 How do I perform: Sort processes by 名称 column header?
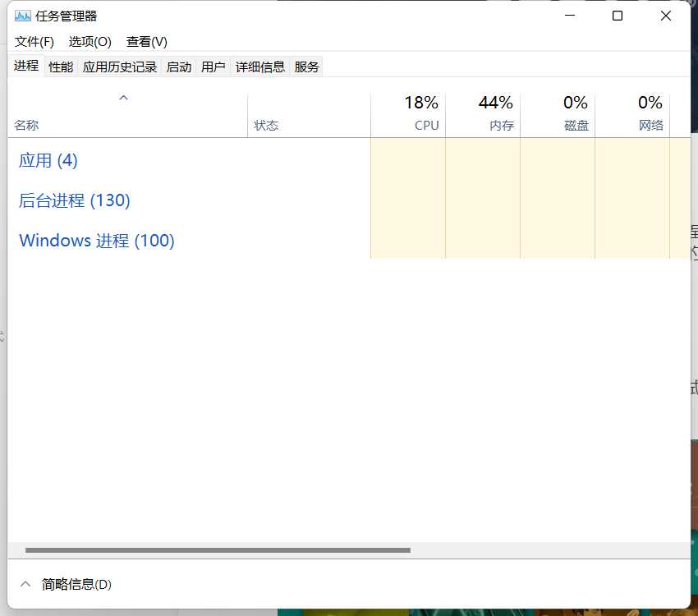coord(26,126)
